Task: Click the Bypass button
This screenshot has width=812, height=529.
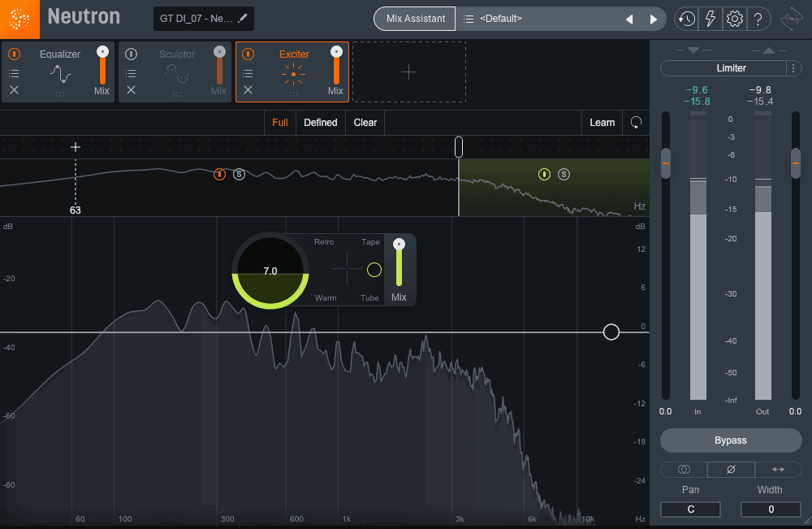Action: (731, 440)
